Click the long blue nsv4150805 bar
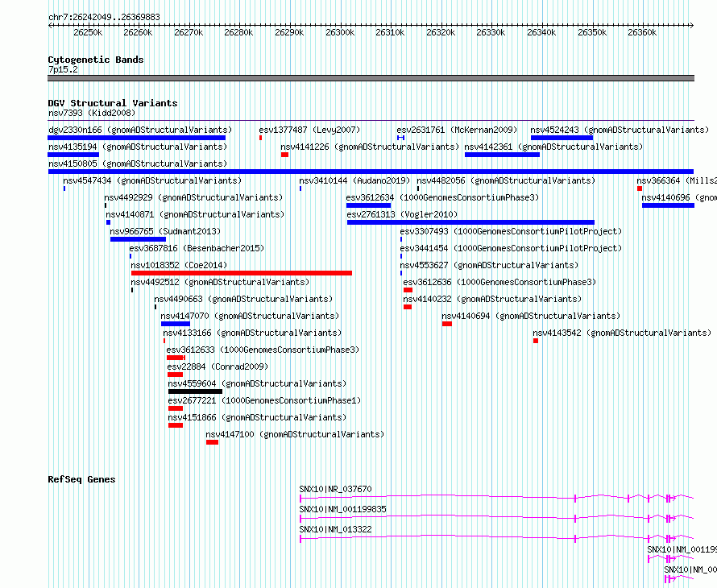Viewport: 717px width, 588px height. pos(371,172)
